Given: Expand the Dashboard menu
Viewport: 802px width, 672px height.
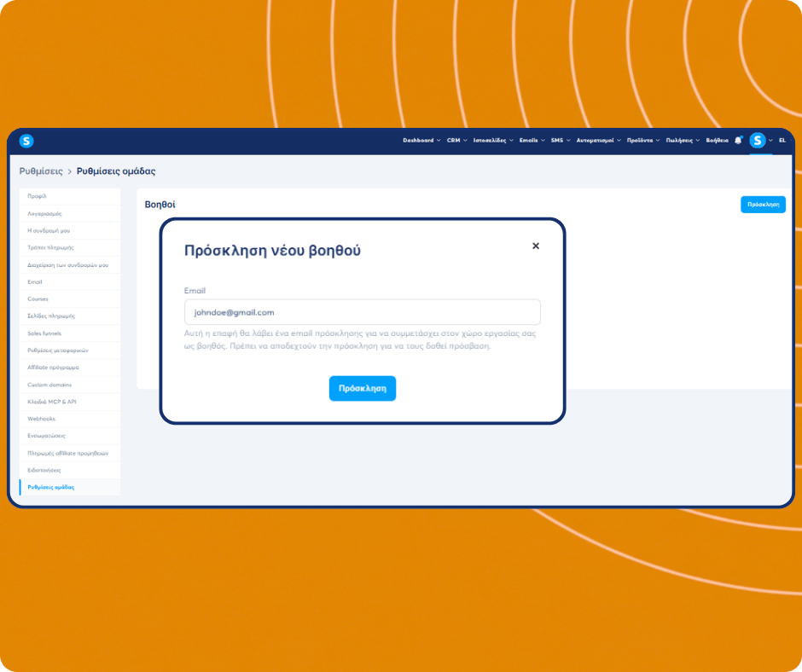Looking at the screenshot, I should (421, 140).
